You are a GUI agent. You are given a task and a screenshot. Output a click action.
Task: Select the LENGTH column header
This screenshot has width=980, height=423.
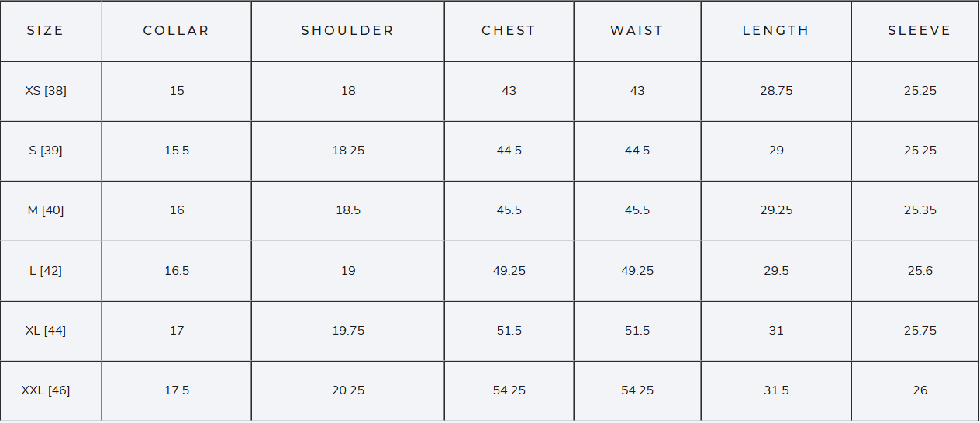click(x=776, y=31)
